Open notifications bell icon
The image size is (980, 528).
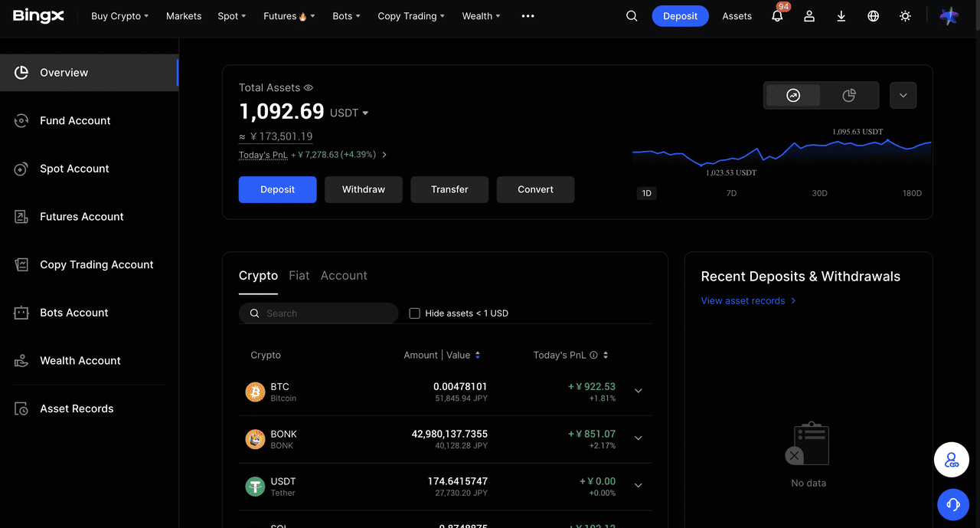[777, 16]
